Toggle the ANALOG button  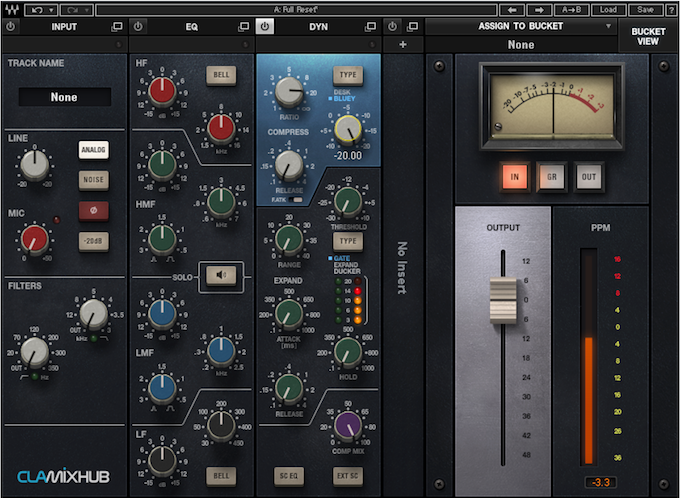point(94,150)
